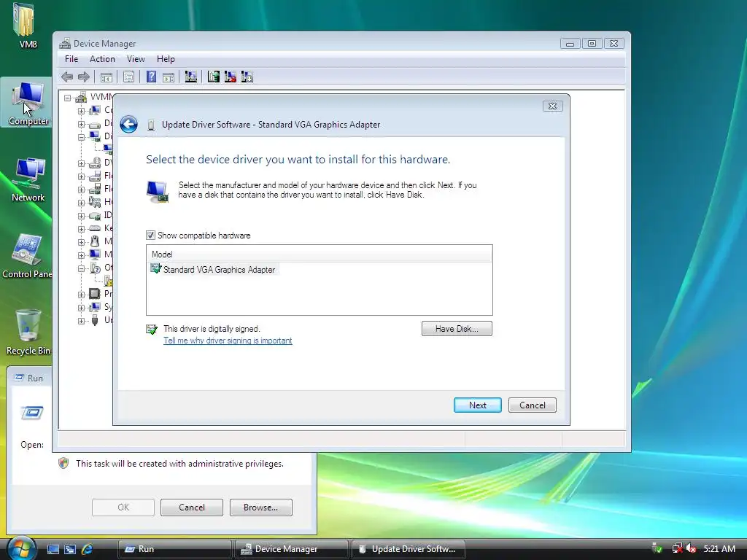The height and width of the screenshot is (560, 747).
Task: Switch to Update Driver Software taskbar button
Action: 409,549
